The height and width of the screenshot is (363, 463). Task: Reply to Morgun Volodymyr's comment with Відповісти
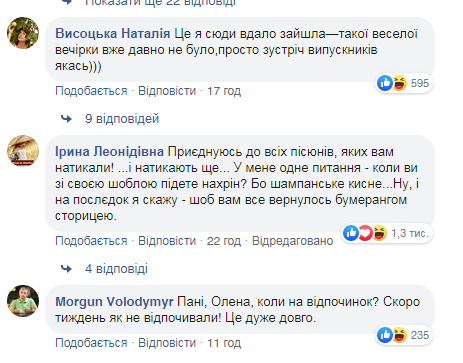(x=167, y=343)
